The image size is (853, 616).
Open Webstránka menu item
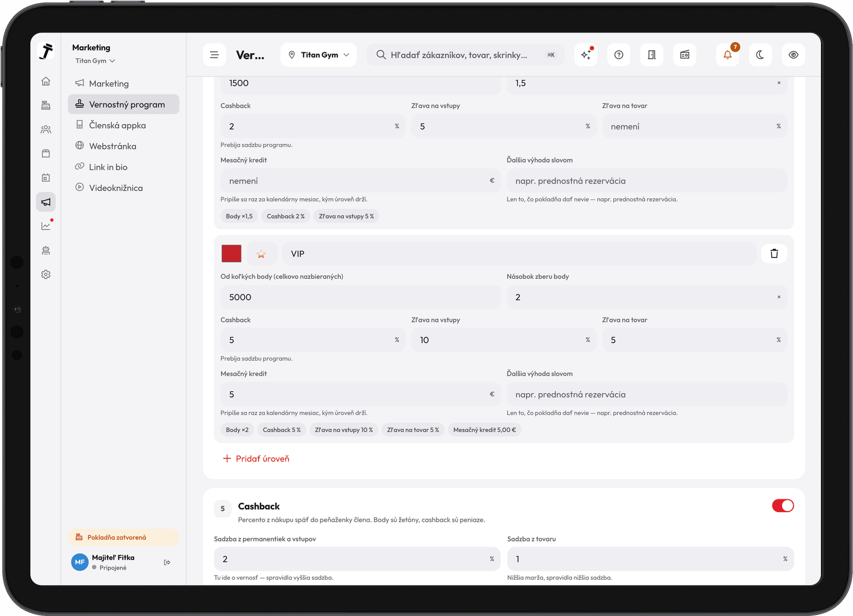[124, 146]
